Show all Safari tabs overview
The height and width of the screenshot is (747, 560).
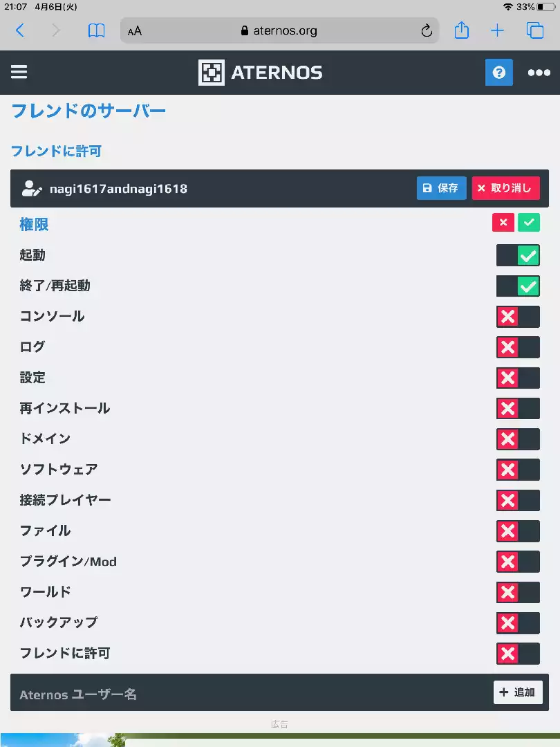click(x=534, y=30)
